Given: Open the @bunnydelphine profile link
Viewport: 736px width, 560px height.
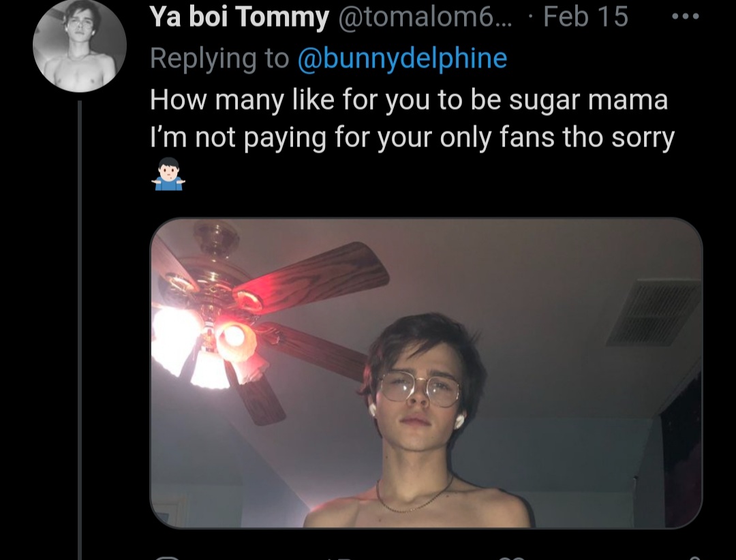Looking at the screenshot, I should pyautogui.click(x=402, y=58).
